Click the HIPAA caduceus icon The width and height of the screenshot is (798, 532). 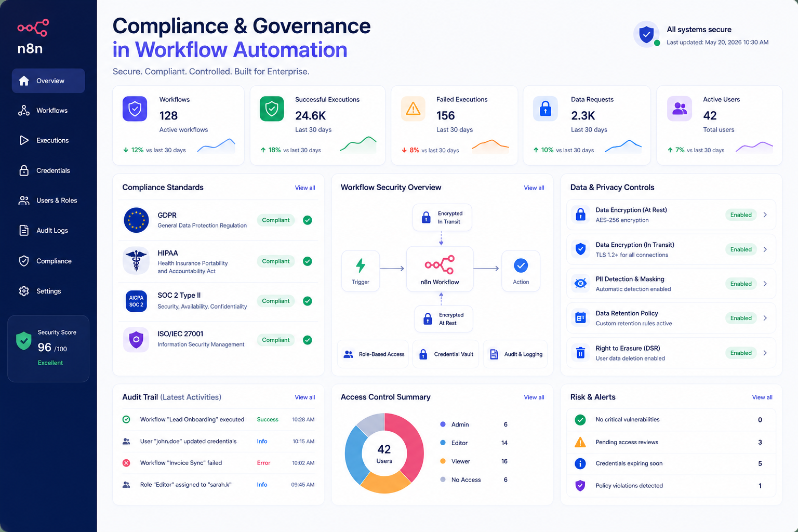coord(136,261)
